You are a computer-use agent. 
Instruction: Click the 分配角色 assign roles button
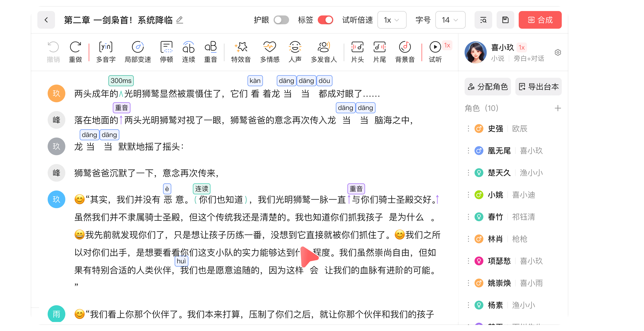487,87
